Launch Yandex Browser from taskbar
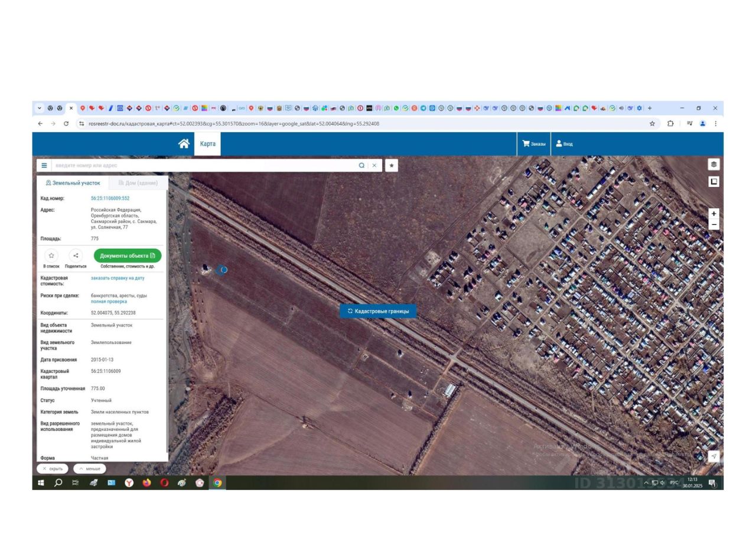The height and width of the screenshot is (535, 756). (129, 483)
